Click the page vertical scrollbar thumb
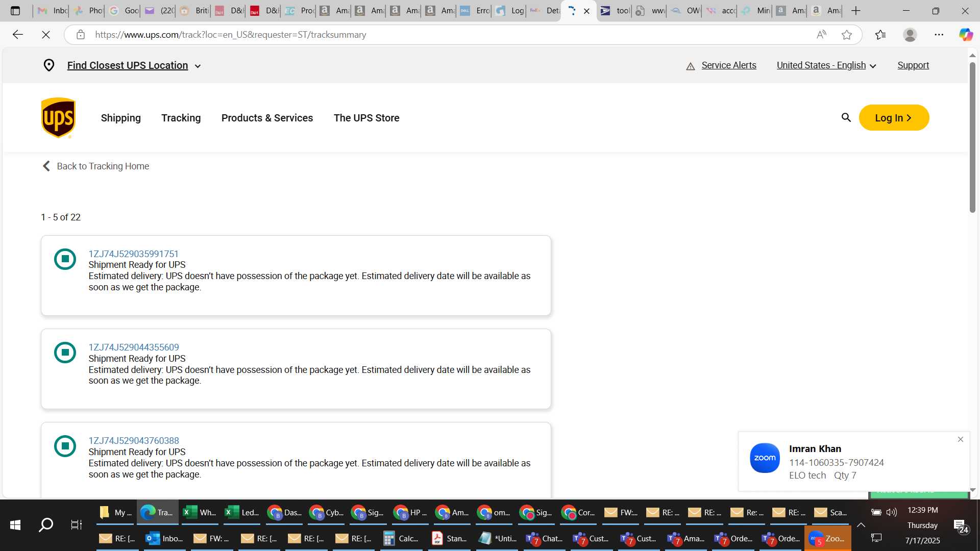 [972, 137]
